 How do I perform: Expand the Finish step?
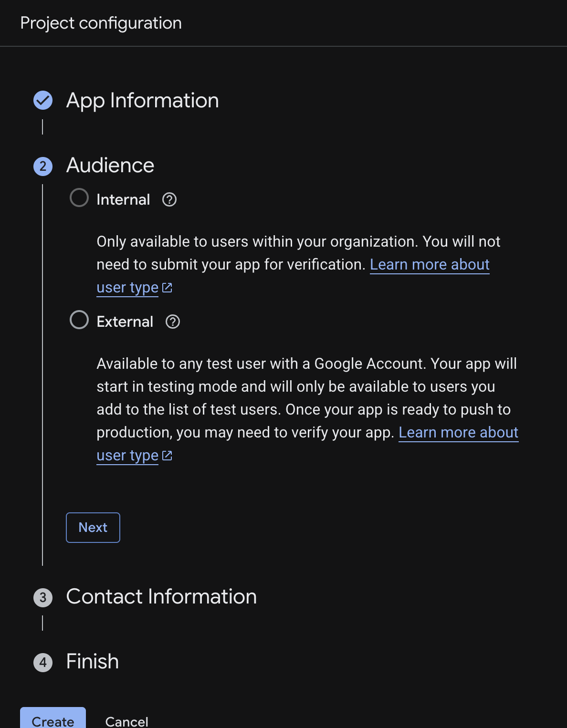pos(92,662)
